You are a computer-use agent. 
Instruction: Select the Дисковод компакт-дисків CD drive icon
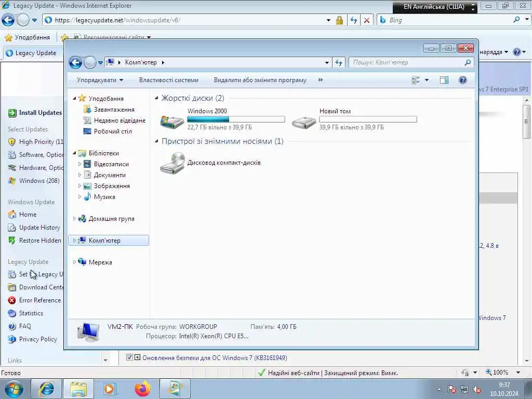(x=172, y=163)
